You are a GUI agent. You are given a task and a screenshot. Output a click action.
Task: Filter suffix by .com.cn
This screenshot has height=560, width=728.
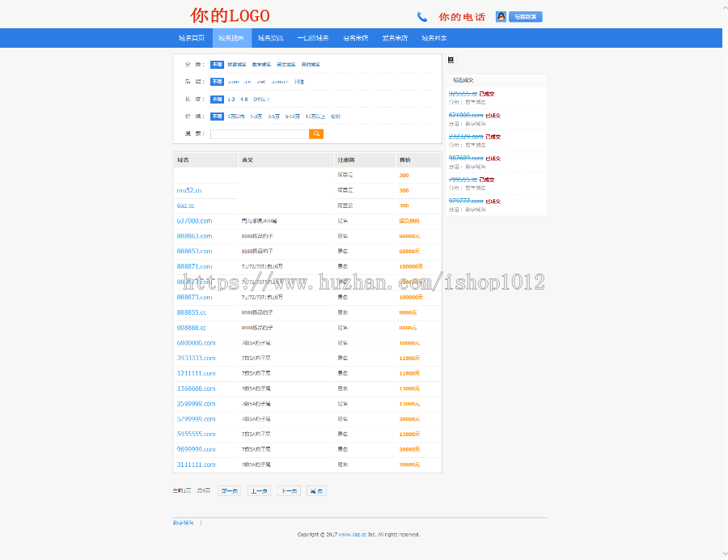click(x=280, y=82)
